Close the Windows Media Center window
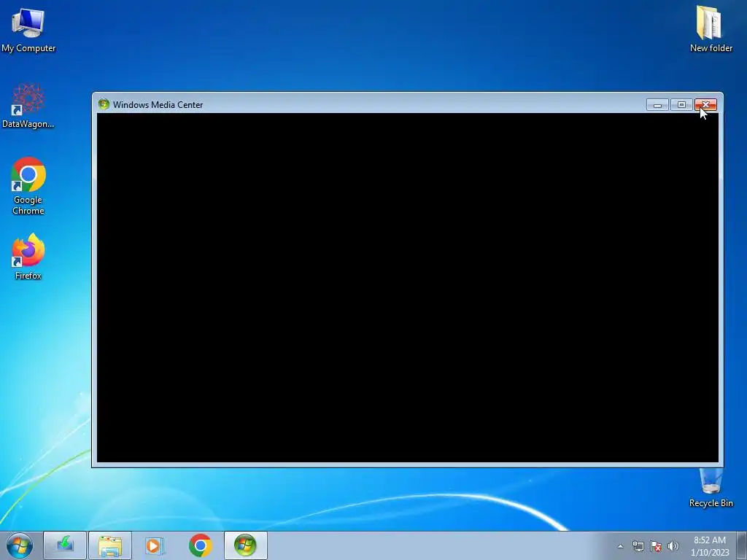 [705, 105]
